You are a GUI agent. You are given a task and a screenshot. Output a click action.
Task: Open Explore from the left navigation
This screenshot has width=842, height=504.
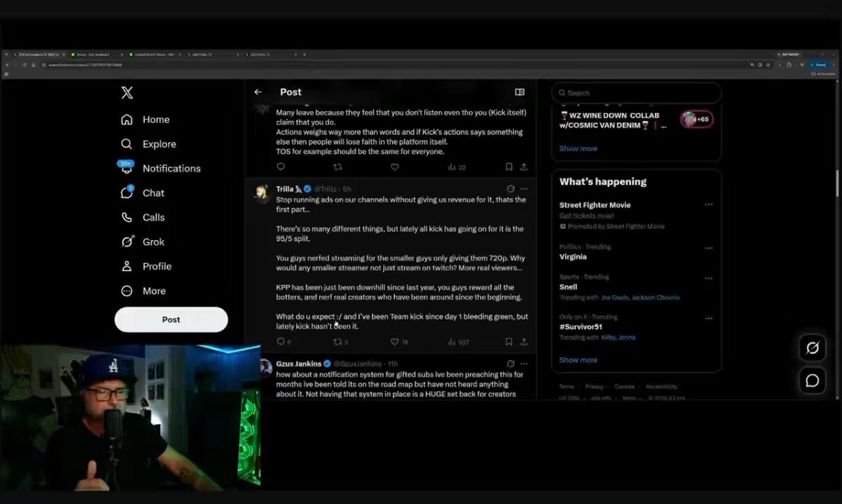tap(149, 144)
